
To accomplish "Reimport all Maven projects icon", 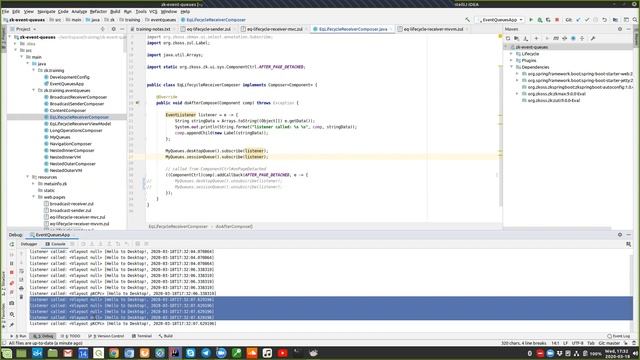I will click(508, 38).
